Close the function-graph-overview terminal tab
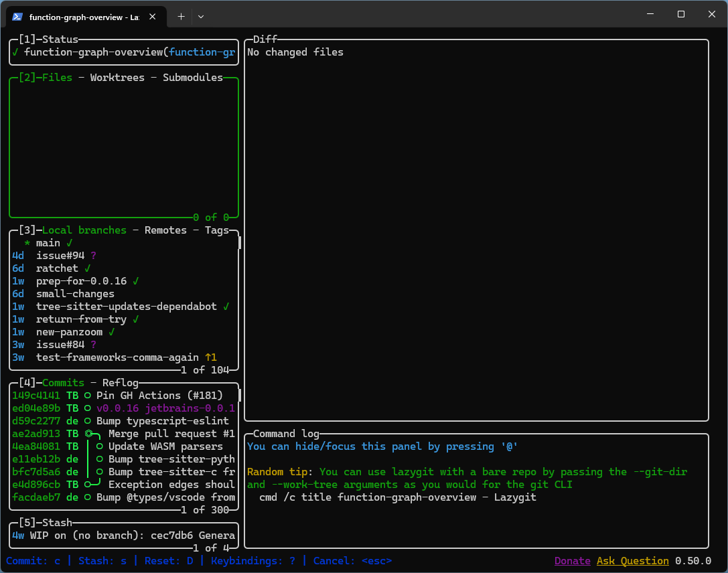Viewport: 728px width, 573px height. pyautogui.click(x=152, y=17)
